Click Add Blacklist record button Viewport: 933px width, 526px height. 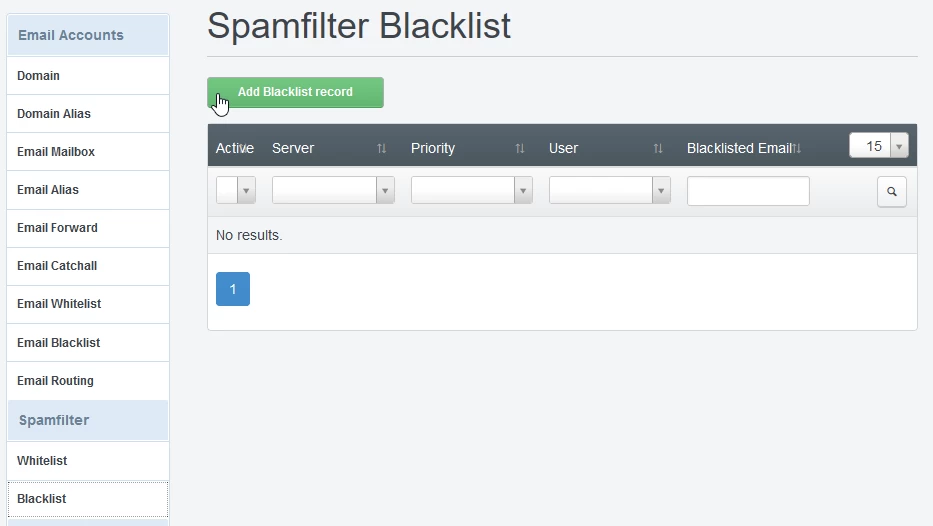pyautogui.click(x=295, y=92)
